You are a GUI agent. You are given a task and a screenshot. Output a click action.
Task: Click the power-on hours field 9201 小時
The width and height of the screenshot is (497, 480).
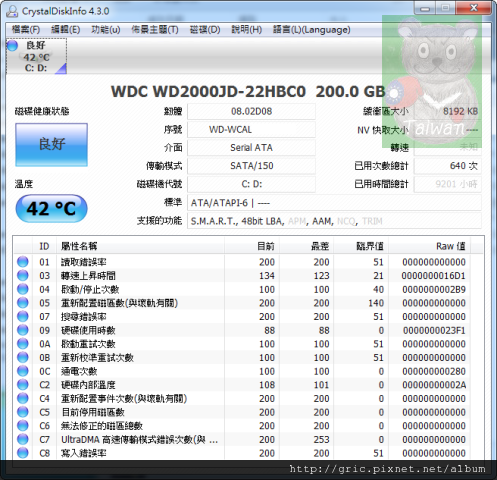[x=448, y=184]
